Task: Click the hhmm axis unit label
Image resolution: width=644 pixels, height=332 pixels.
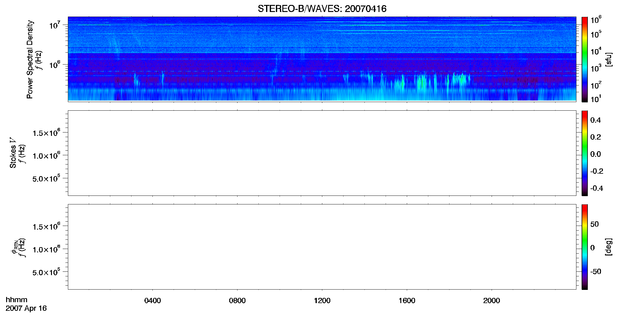Action: [17, 300]
